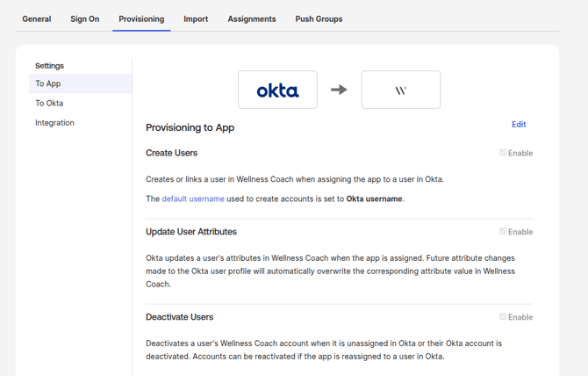Image resolution: width=588 pixels, height=376 pixels.
Task: Open the Assignments tab
Action: pos(252,18)
